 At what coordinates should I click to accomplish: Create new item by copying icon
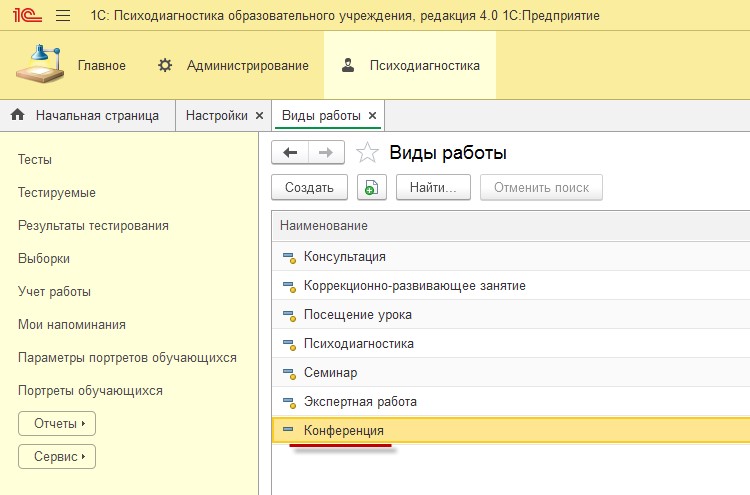point(372,187)
